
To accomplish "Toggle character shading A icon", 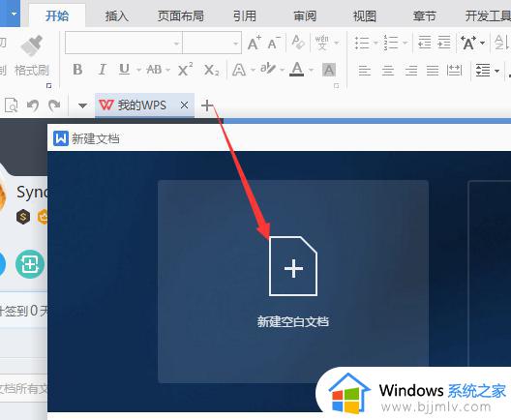I will (329, 70).
